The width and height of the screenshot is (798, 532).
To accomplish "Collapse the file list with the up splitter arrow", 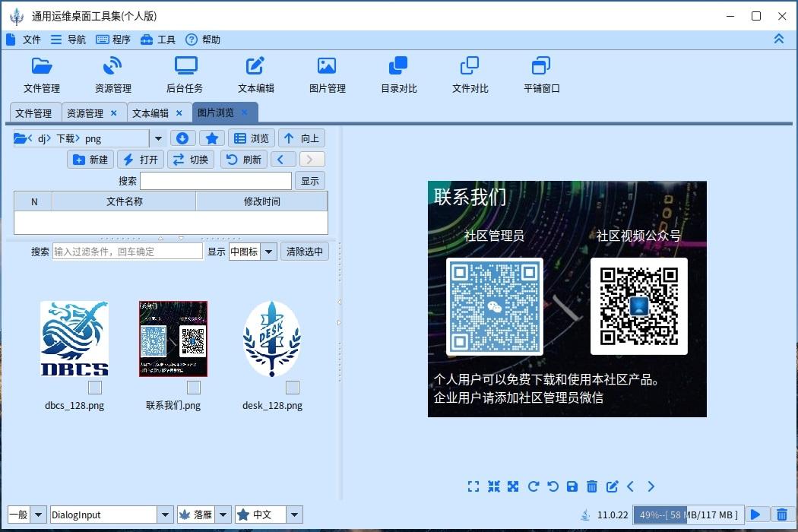I will pos(161,238).
